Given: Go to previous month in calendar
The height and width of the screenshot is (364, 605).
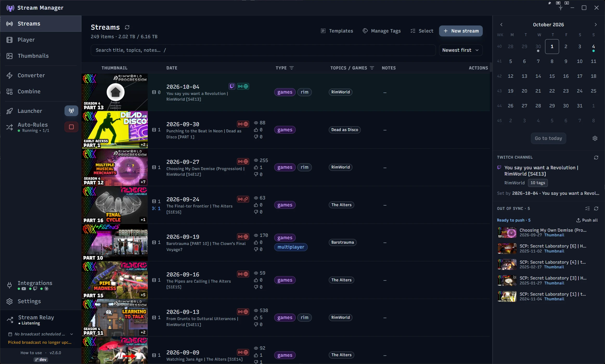Looking at the screenshot, I should coord(501,25).
